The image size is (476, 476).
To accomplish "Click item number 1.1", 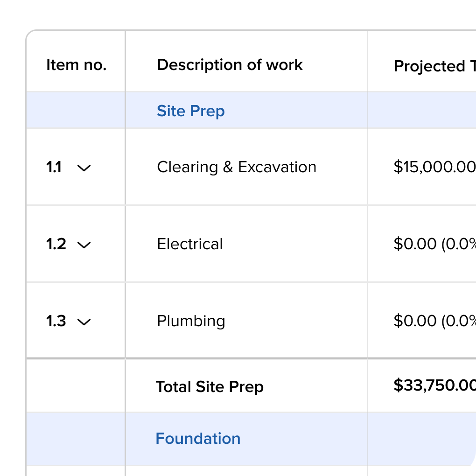I will point(54,167).
